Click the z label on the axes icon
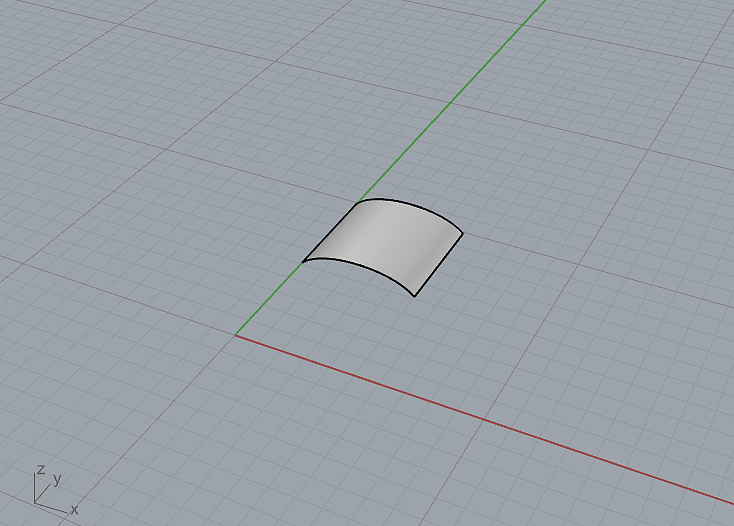The image size is (734, 526). (x=40, y=468)
